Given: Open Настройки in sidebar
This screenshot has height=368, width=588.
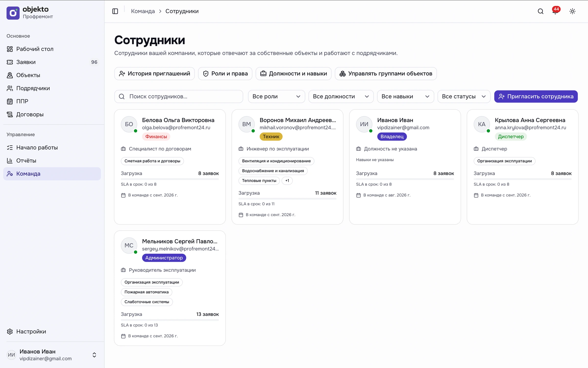Looking at the screenshot, I should click(52, 331).
